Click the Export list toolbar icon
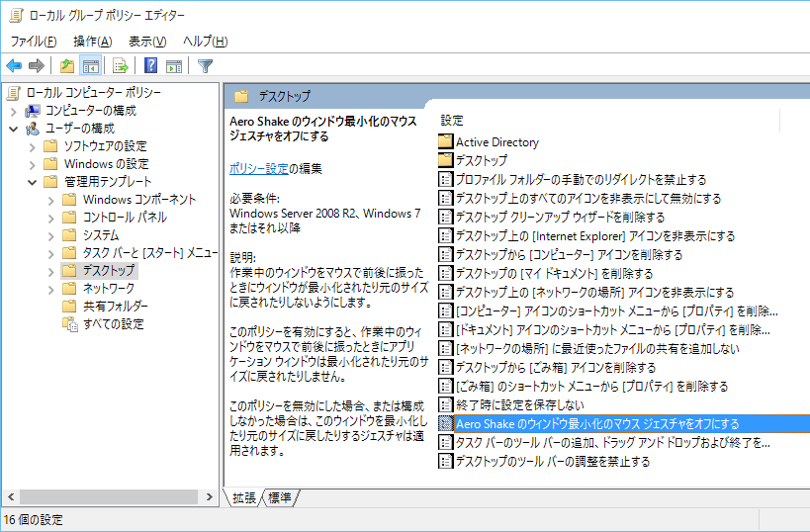Viewport: 810px width, 532px height. (121, 66)
